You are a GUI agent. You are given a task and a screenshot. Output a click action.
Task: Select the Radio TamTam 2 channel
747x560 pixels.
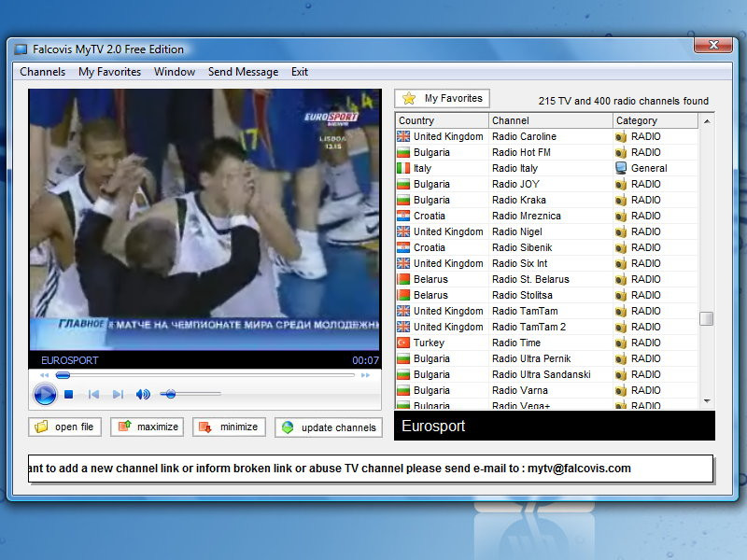click(547, 328)
